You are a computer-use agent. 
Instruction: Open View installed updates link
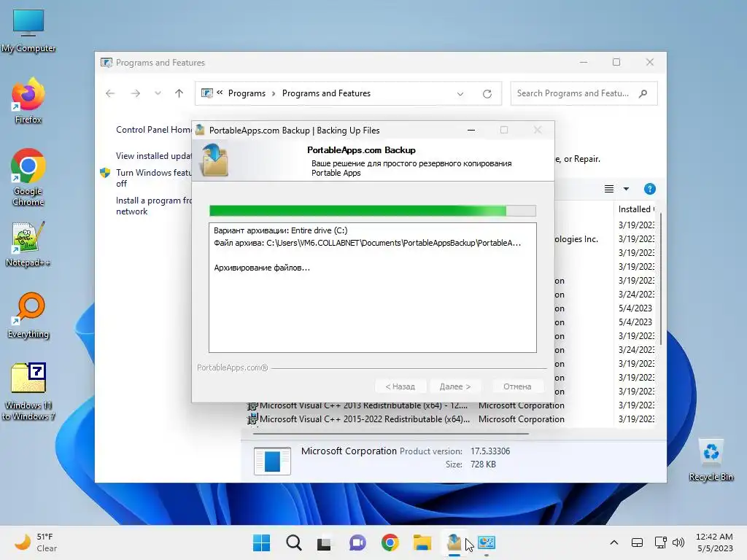(x=153, y=156)
